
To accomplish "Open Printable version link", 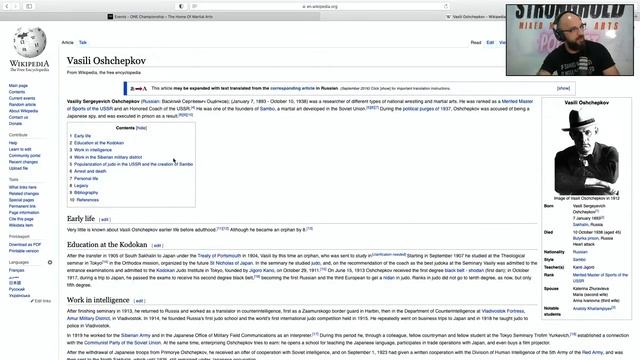I will click(x=24, y=251).
